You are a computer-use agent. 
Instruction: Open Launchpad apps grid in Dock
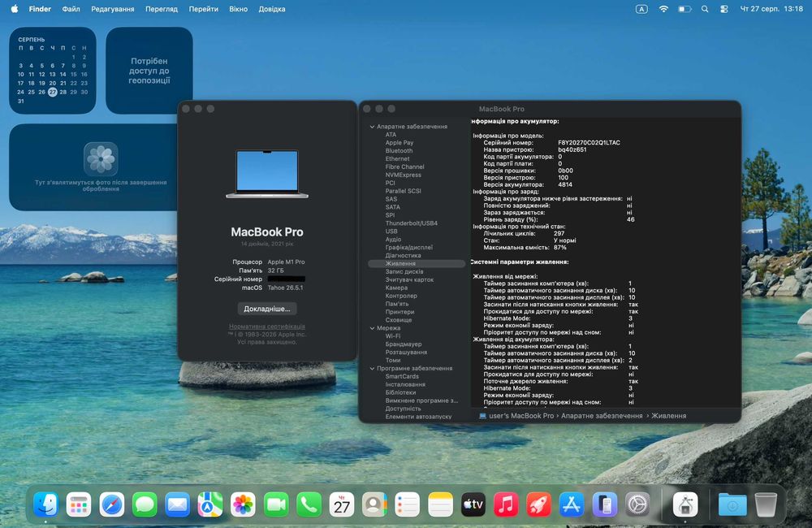coord(79,504)
